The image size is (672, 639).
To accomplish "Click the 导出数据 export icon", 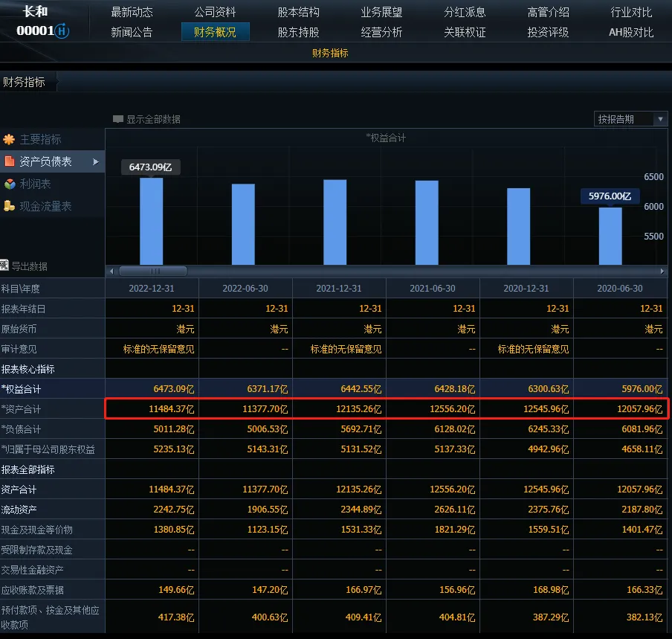I will pos(4,266).
